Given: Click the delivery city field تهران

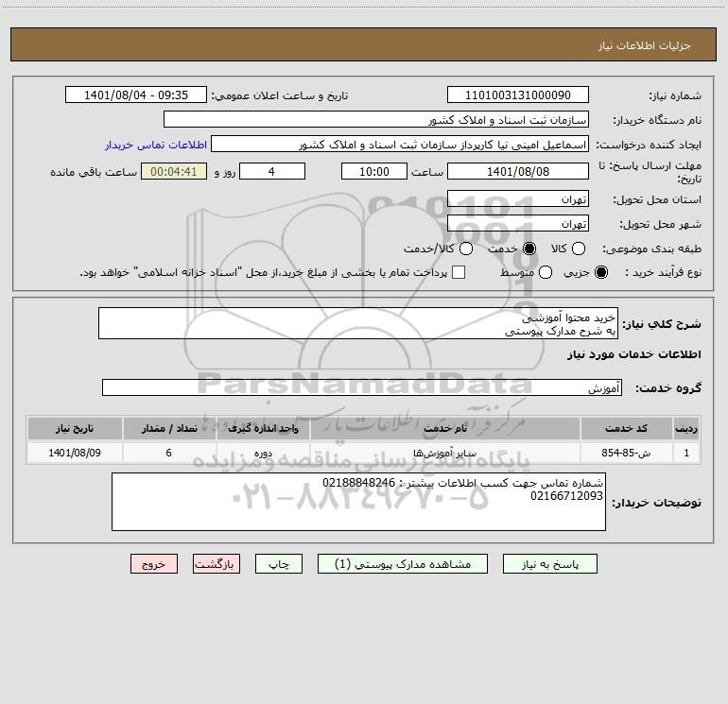Looking at the screenshot, I should point(518,223).
